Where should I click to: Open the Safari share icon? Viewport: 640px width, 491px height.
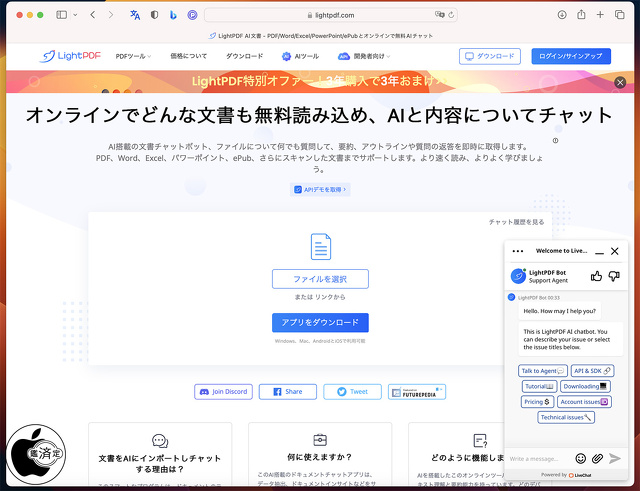point(581,15)
